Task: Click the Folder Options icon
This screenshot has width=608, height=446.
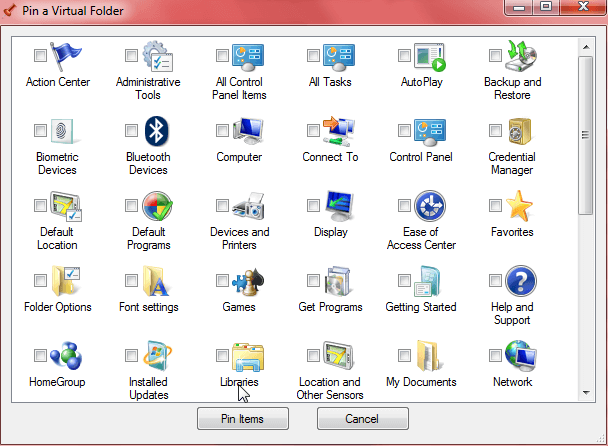Action: 66,281
